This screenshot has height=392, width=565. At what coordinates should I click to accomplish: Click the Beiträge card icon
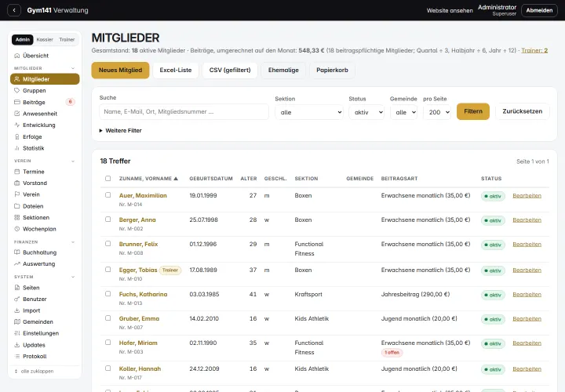(16, 102)
